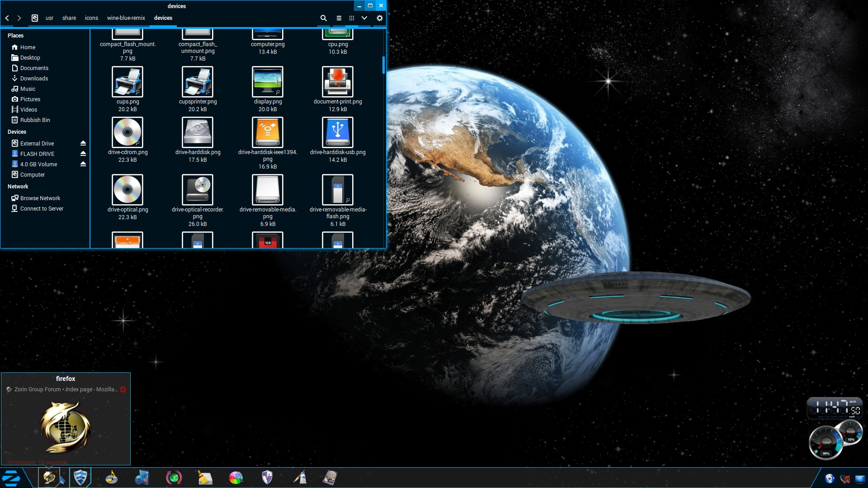868x488 pixels.
Task: Click the search icon in file manager
Action: coord(323,18)
